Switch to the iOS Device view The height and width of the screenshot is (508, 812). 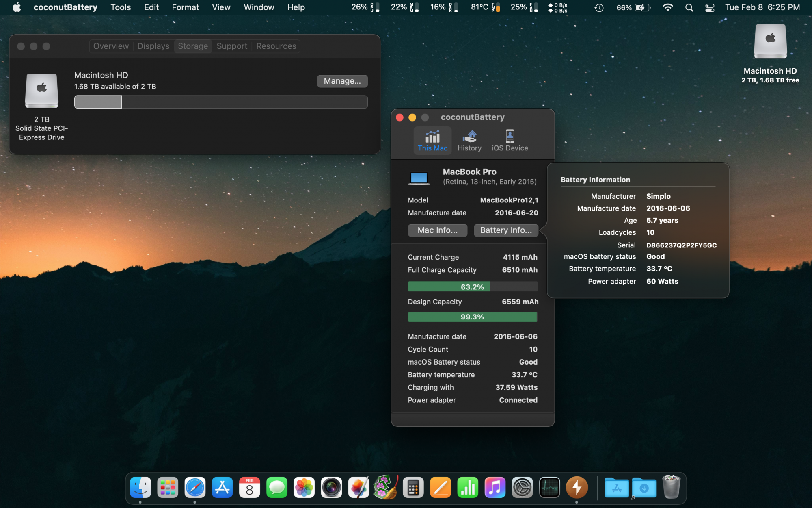pyautogui.click(x=510, y=141)
